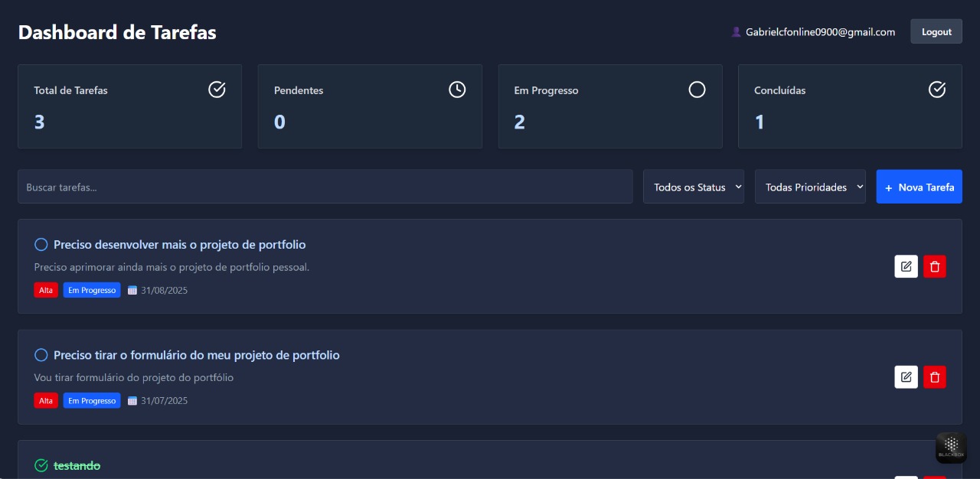Click 'Em Progresso' badge on second task

tap(92, 401)
